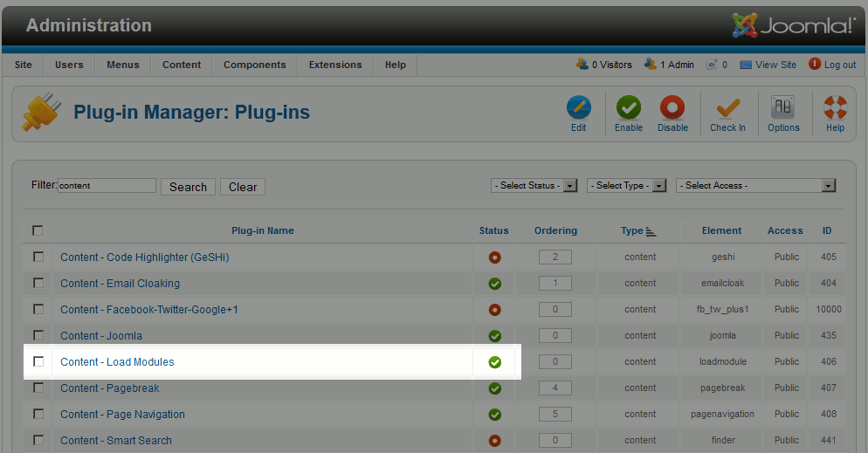Click the ordering field of Pagebreak row
Image resolution: width=868 pixels, height=453 pixels.
[x=555, y=388]
